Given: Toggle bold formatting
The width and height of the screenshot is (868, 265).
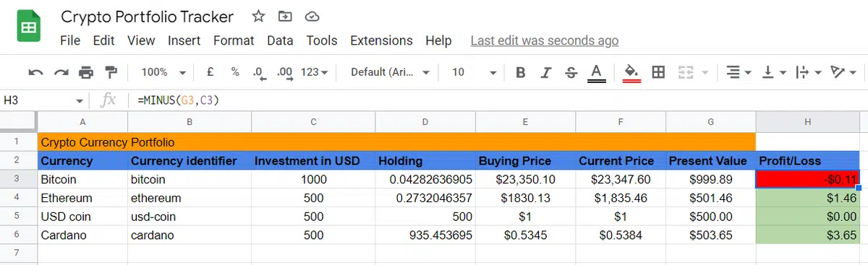Looking at the screenshot, I should tap(520, 72).
